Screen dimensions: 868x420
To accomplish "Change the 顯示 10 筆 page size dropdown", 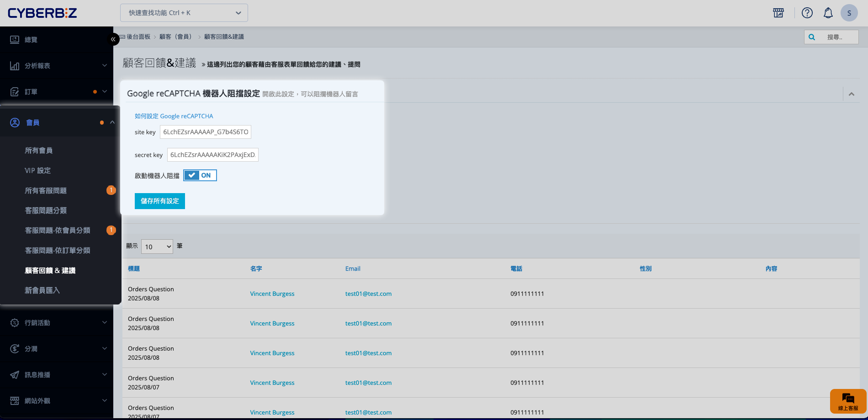I will [x=157, y=247].
